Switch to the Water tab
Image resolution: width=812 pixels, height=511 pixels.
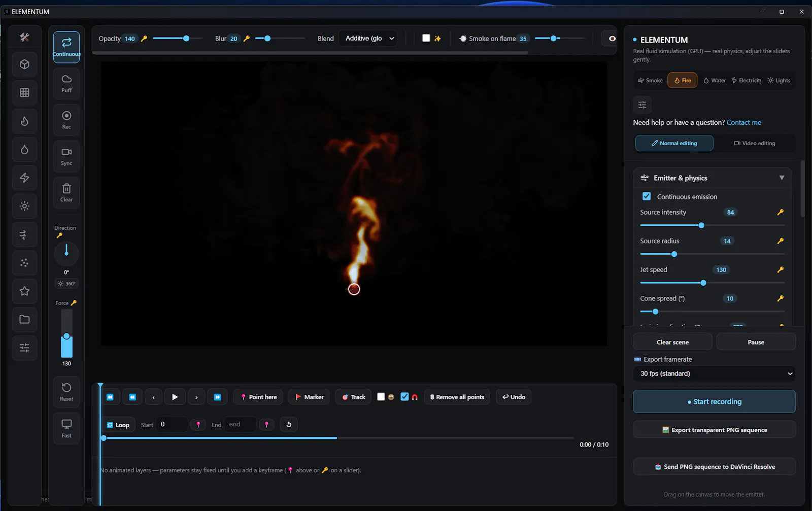[714, 80]
